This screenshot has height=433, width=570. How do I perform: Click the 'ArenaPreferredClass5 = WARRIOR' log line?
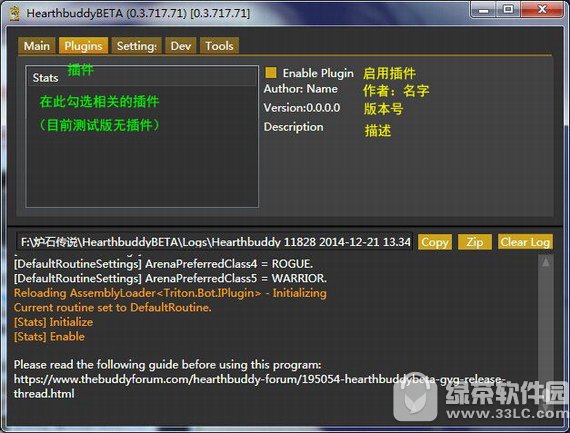pos(170,278)
